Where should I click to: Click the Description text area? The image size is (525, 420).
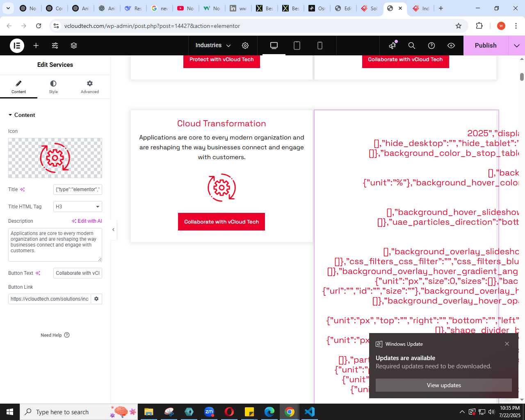pos(55,245)
